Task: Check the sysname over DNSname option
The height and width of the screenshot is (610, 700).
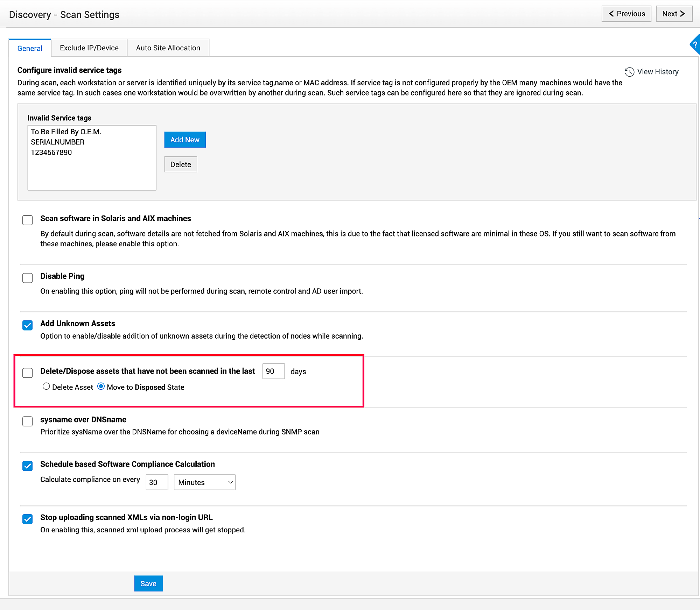Action: coord(27,421)
